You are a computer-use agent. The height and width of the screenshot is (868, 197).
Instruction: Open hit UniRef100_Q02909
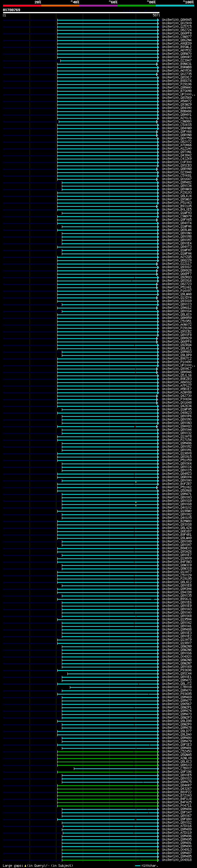coord(176,23)
